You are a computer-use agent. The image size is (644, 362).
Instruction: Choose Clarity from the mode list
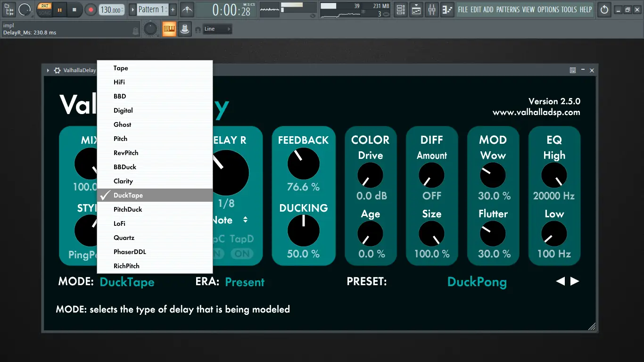155,181
